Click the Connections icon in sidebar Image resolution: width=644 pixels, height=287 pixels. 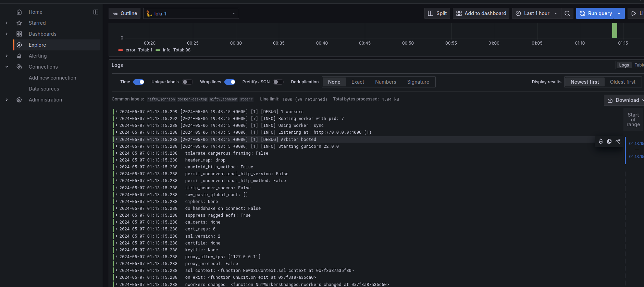[19, 67]
